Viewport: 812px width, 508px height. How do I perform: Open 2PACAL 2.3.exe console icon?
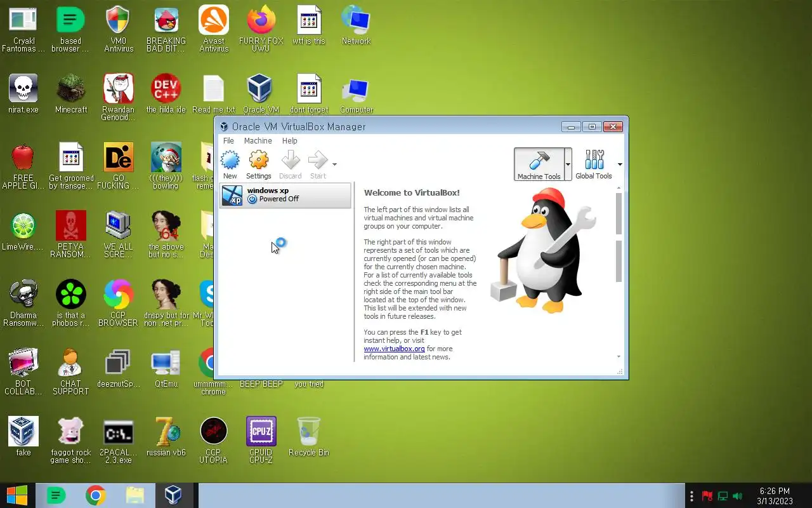[x=119, y=441]
